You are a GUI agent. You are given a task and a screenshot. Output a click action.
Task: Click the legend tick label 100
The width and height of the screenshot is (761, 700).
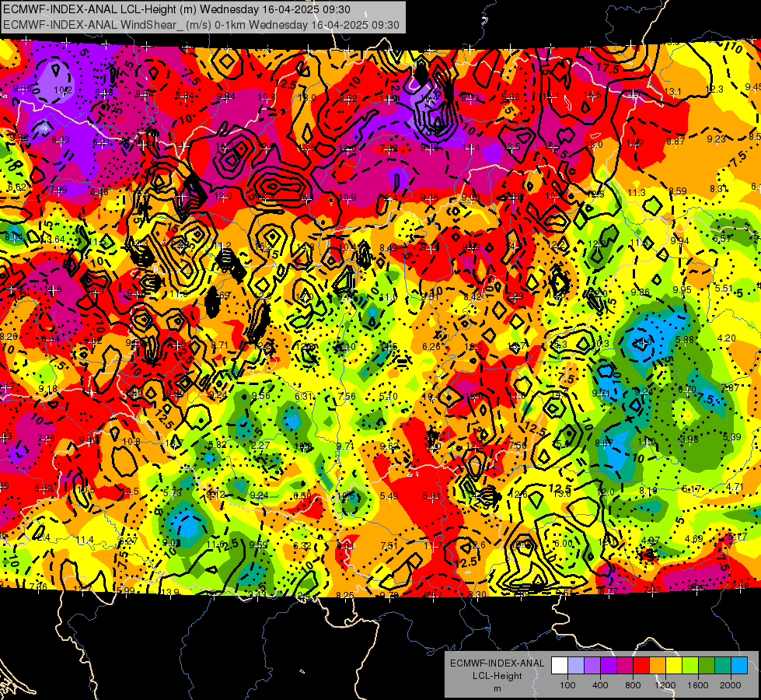click(568, 685)
